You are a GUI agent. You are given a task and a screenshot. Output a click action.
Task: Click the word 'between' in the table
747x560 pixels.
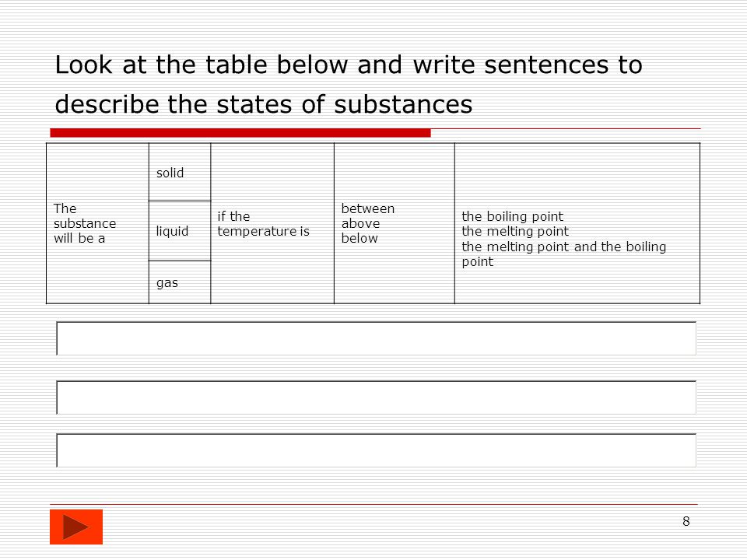point(368,208)
